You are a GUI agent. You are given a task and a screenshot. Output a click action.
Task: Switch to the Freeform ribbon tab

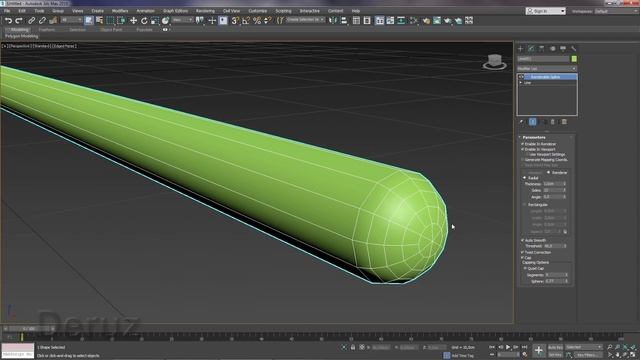pyautogui.click(x=47, y=30)
